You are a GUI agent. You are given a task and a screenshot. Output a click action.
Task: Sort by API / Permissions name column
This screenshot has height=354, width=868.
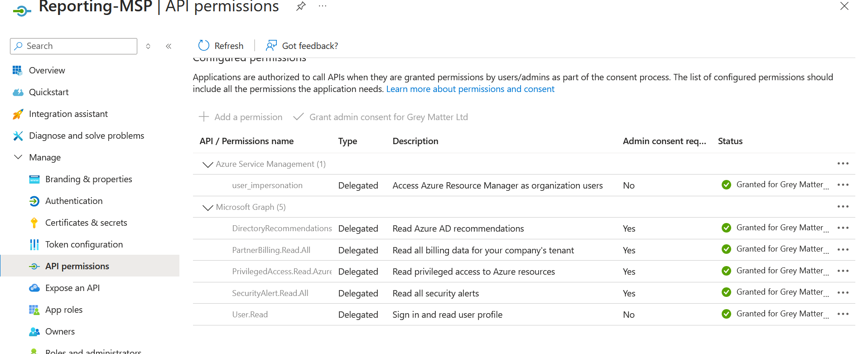click(246, 141)
